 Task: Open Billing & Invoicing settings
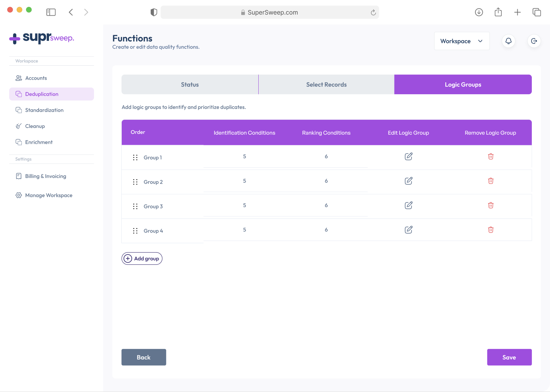45,176
